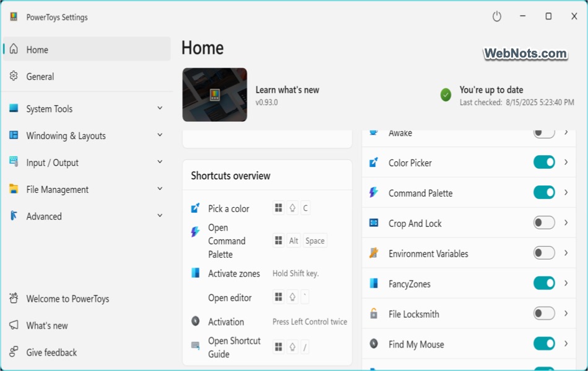Open the Crop And Lock module row

[x=469, y=223]
